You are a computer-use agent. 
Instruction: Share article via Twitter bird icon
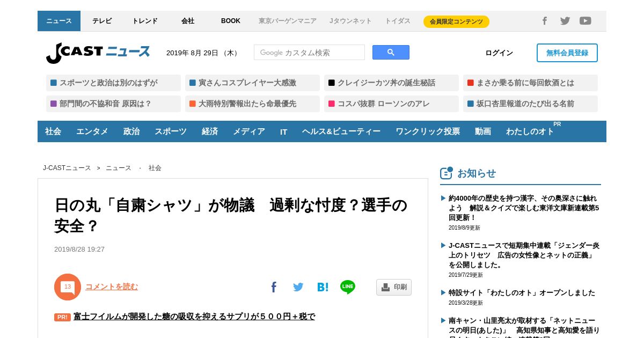point(298,287)
